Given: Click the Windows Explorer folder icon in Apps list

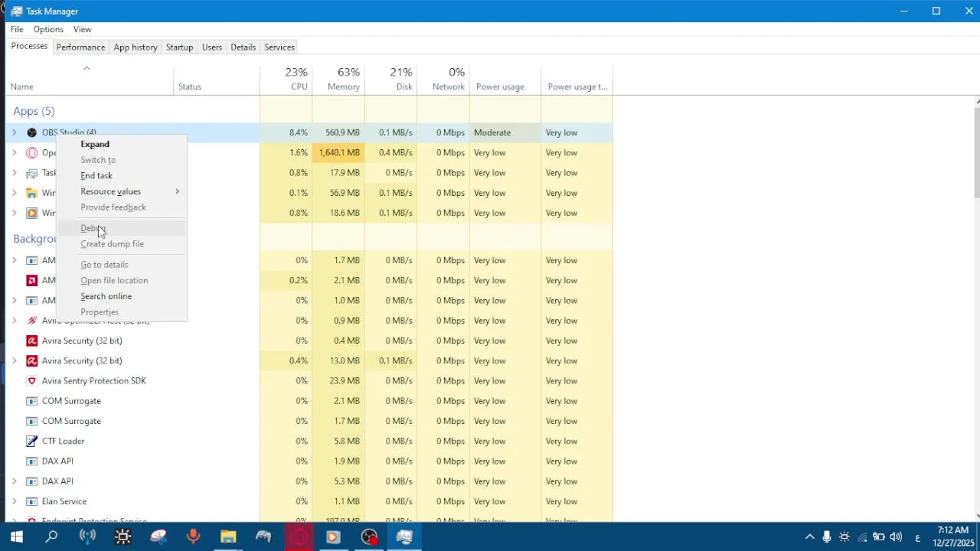Looking at the screenshot, I should 31,193.
